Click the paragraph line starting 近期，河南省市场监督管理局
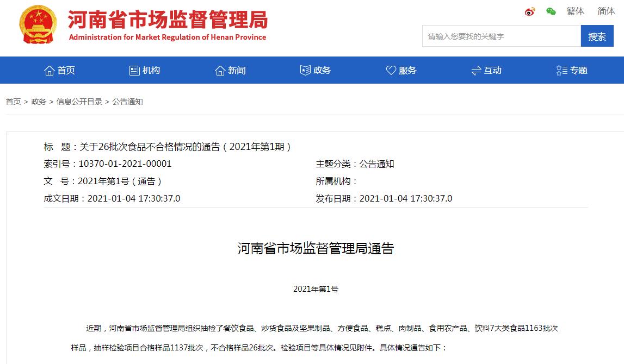624x364 pixels. pyautogui.click(x=322, y=328)
